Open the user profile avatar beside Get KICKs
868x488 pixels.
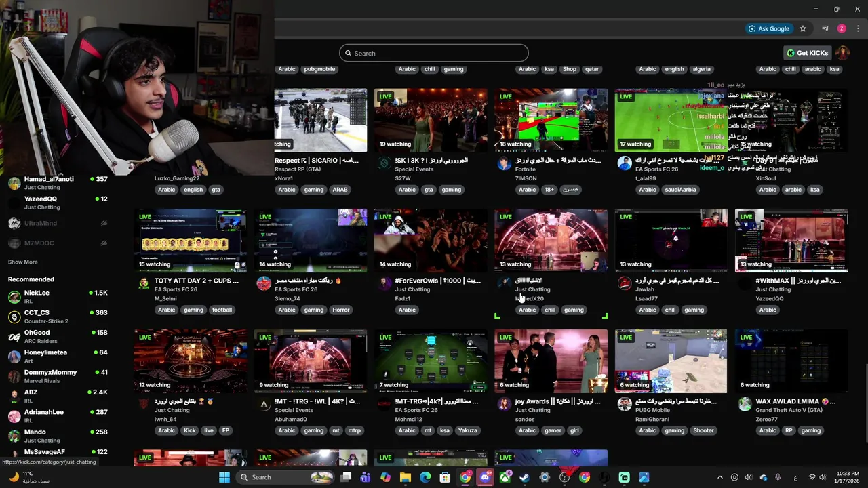[842, 53]
